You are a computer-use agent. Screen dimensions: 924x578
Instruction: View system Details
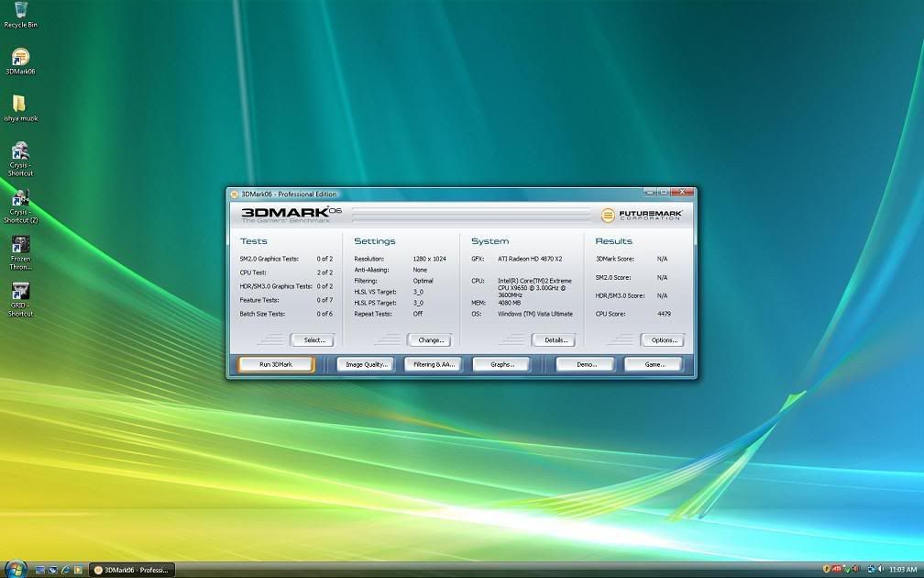(555, 339)
